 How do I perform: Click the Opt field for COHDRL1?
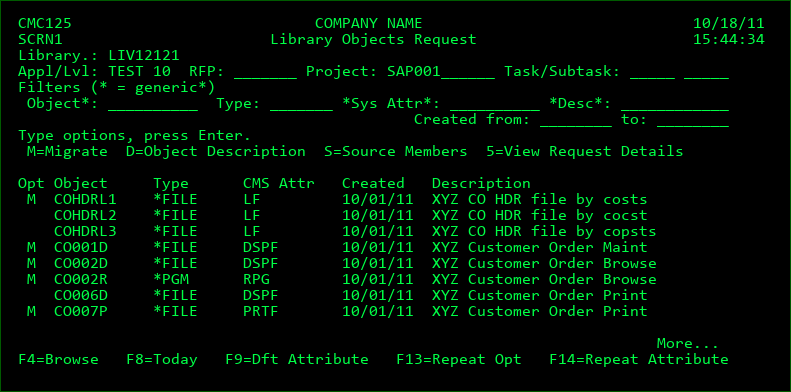(x=31, y=200)
